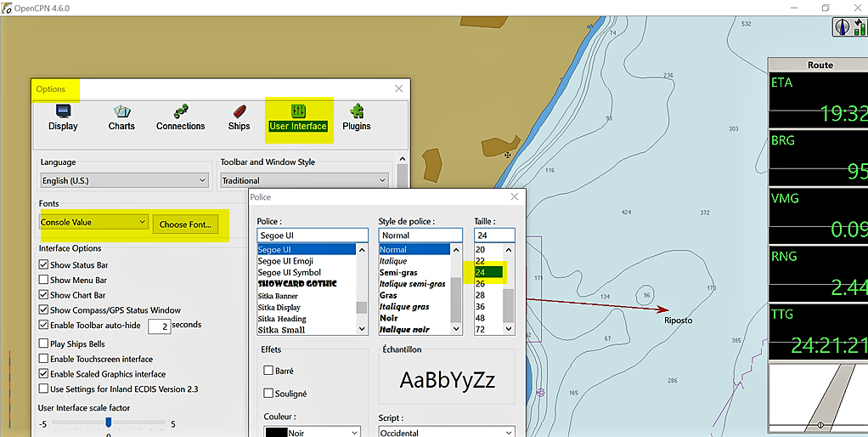The image size is (868, 437).
Task: Toggle Show Compass/GPS Status Window checkbox
Action: click(43, 309)
